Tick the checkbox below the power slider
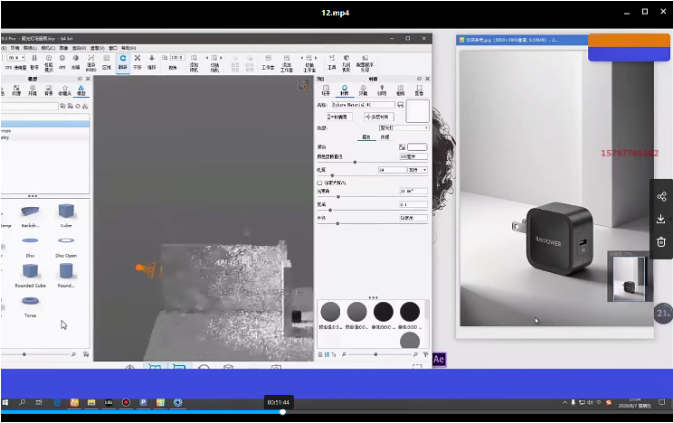The height and width of the screenshot is (423, 673). click(320, 183)
